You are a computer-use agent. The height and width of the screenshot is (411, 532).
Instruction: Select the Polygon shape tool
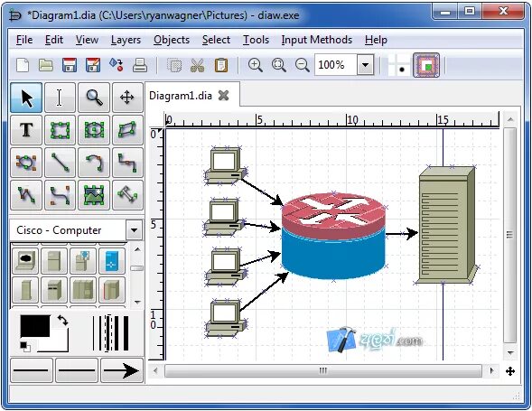pos(127,130)
